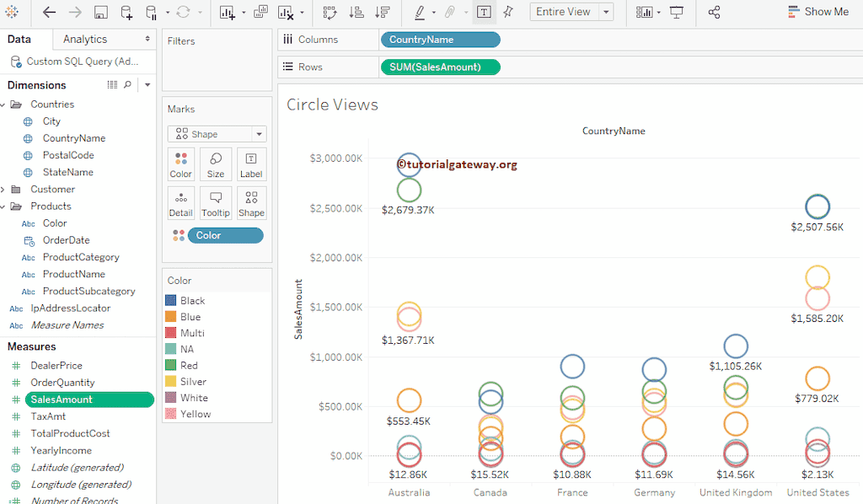Collapse the Countries folder in Dimensions
The image size is (863, 504).
7,104
